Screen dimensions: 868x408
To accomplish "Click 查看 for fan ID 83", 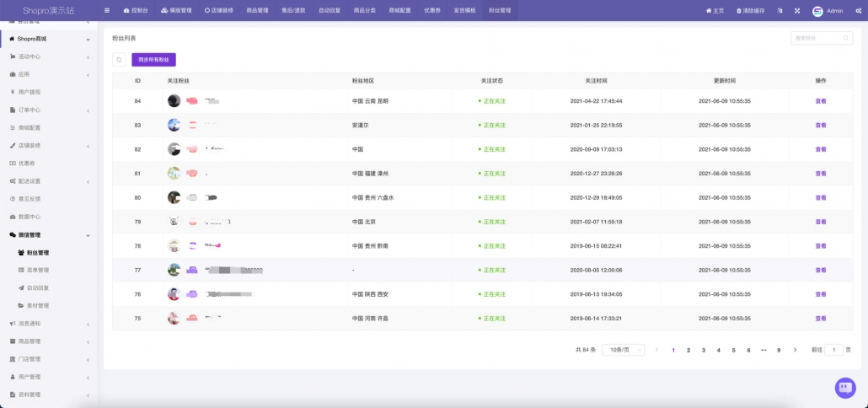I will 821,125.
